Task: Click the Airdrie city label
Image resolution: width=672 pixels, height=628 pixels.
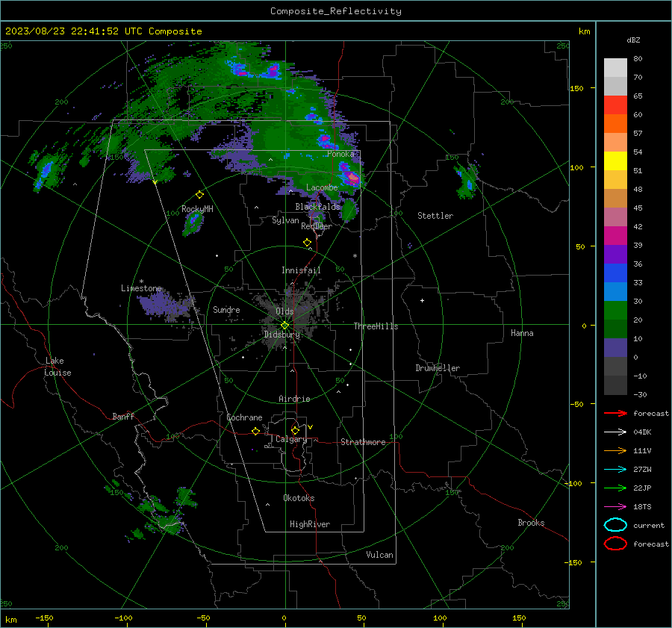Action: click(x=294, y=399)
